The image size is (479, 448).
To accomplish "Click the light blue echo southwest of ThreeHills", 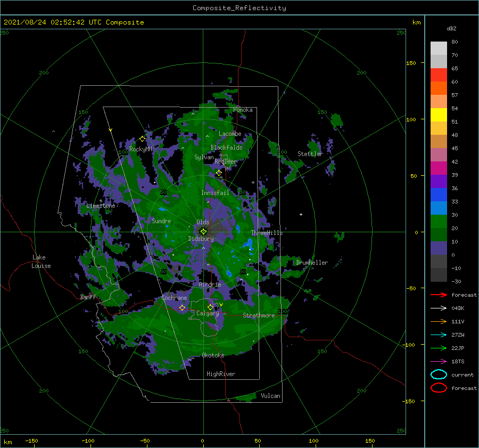I will [x=249, y=244].
